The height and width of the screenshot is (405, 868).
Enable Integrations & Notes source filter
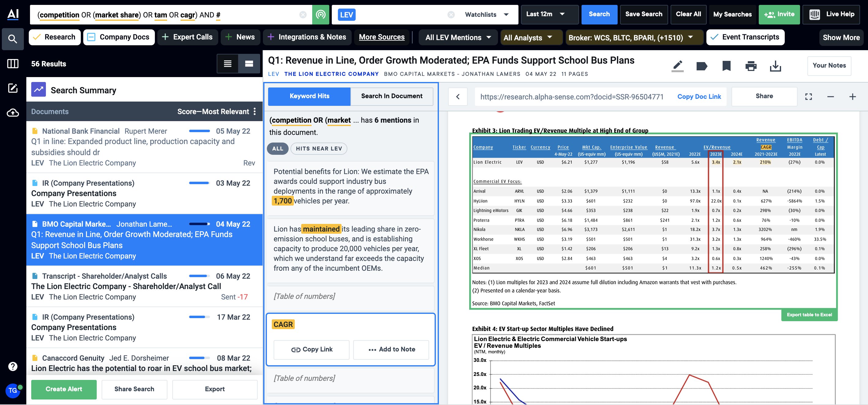307,37
